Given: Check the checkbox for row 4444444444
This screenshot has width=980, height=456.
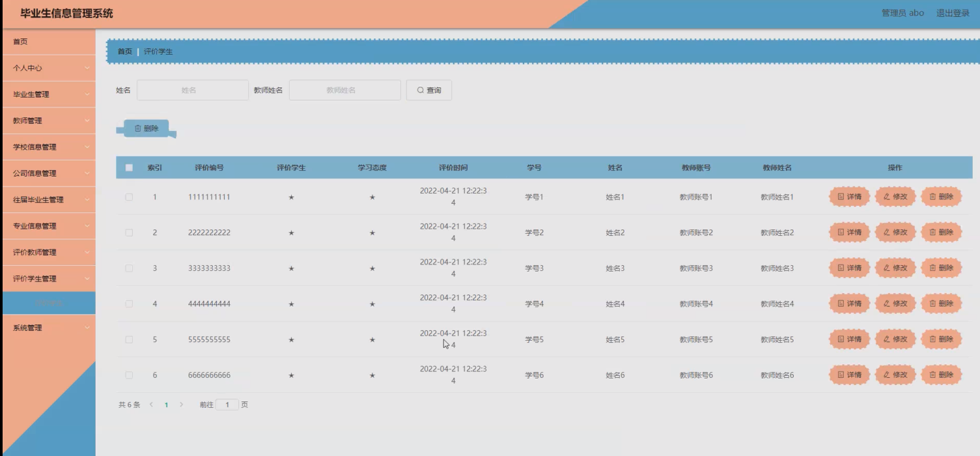Looking at the screenshot, I should [x=129, y=304].
